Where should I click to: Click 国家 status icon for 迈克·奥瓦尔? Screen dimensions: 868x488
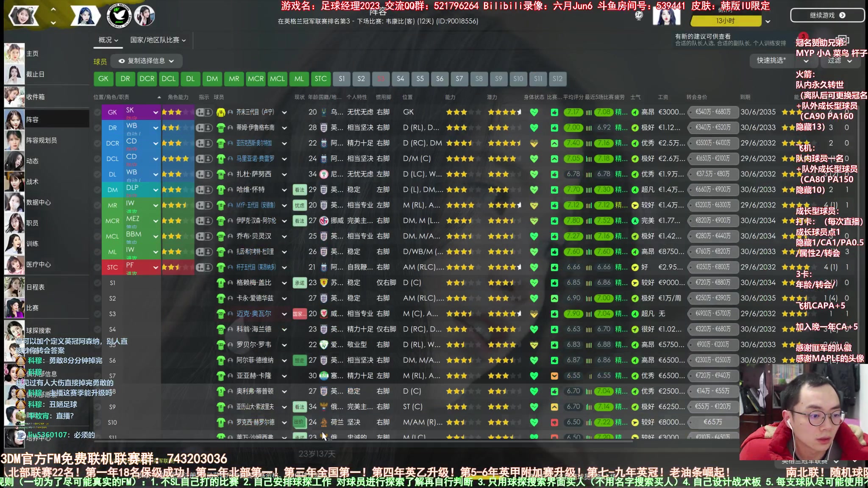[300, 314]
